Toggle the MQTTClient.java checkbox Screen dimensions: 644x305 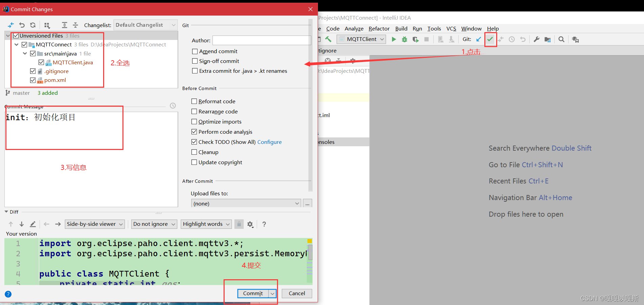(x=41, y=62)
